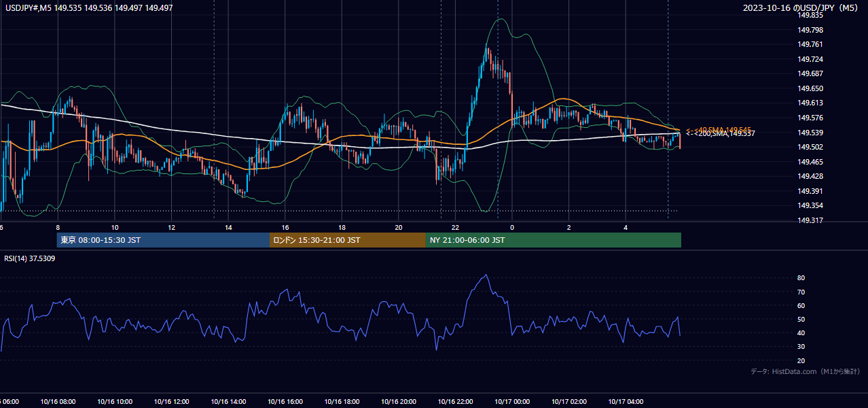Click price axis value 149.724

(x=810, y=59)
